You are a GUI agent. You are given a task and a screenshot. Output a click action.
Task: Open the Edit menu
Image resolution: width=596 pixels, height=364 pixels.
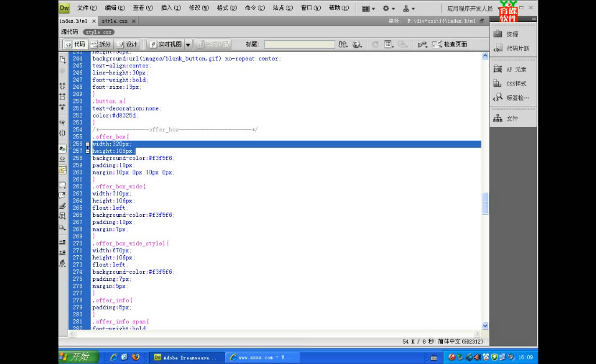coord(115,8)
